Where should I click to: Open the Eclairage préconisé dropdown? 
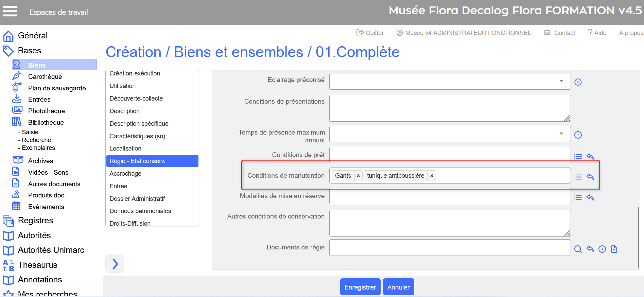561,81
